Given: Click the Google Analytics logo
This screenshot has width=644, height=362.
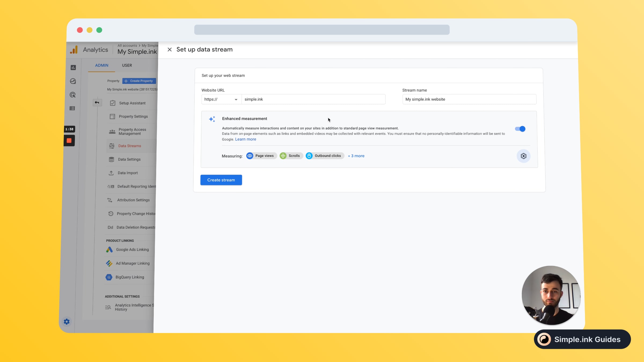Looking at the screenshot, I should click(x=74, y=50).
